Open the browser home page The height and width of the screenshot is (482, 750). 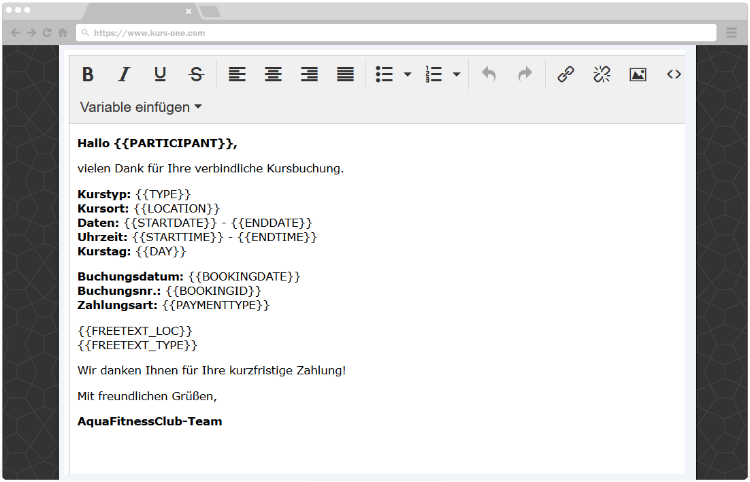[x=63, y=33]
